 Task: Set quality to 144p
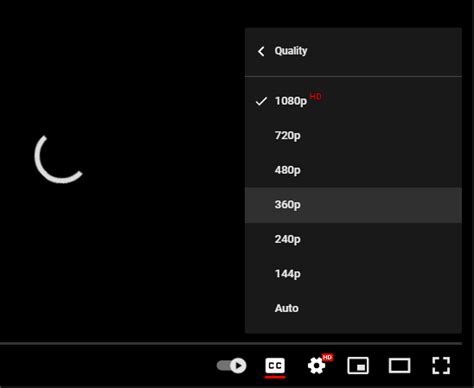353,274
